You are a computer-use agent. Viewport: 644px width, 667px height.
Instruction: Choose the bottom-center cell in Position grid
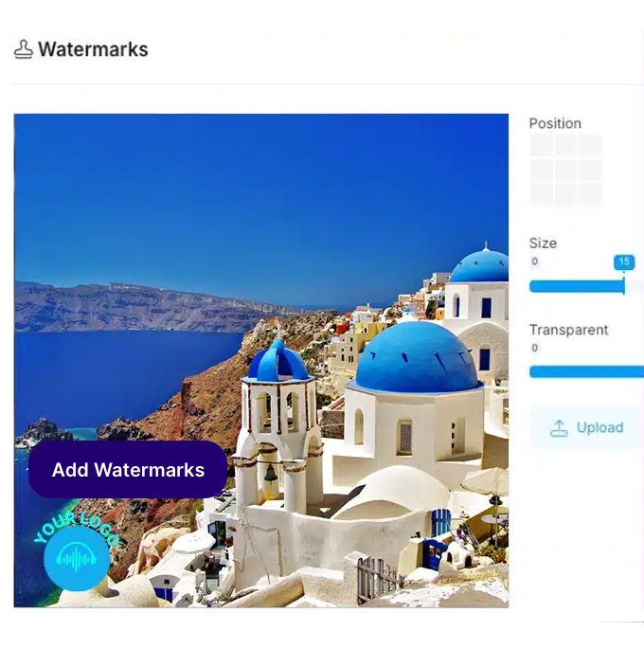point(565,194)
